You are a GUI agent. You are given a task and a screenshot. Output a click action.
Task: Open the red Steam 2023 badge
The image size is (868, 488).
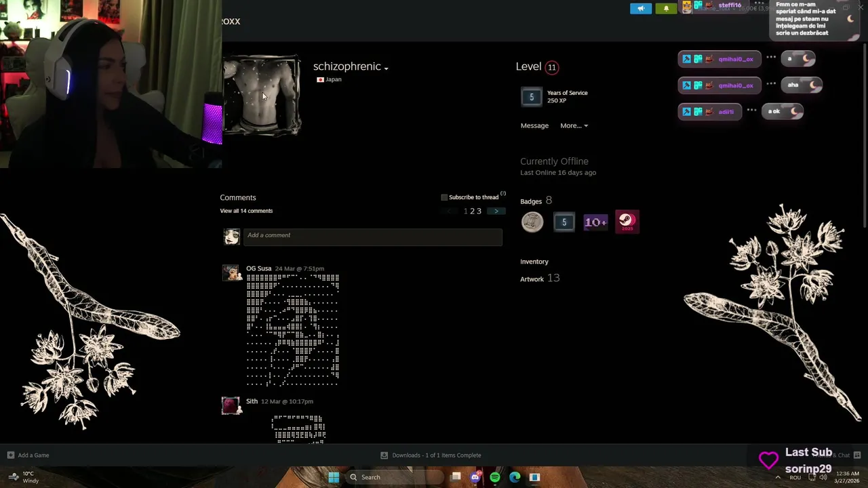coord(627,222)
